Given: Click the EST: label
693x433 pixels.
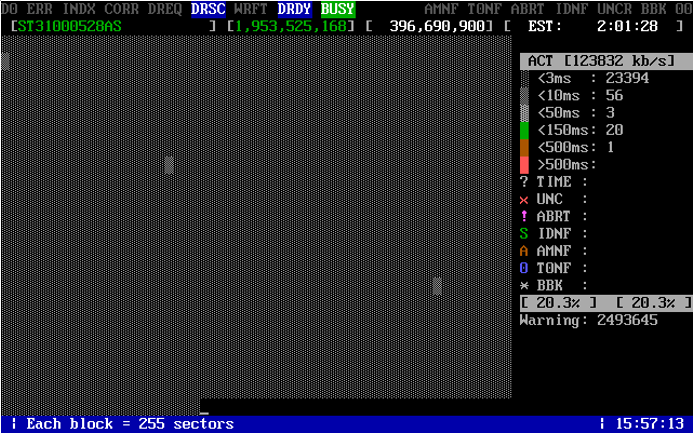Looking at the screenshot, I should point(545,27).
